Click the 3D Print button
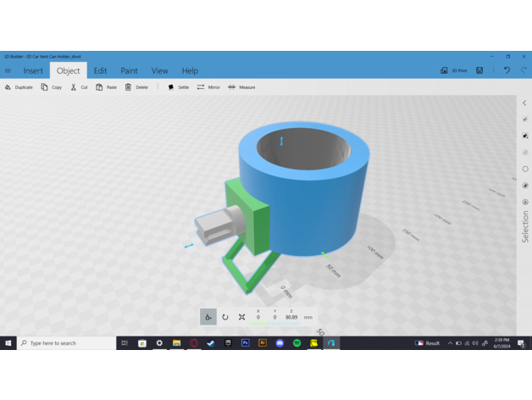Image resolution: width=532 pixels, height=400 pixels. coord(454,71)
